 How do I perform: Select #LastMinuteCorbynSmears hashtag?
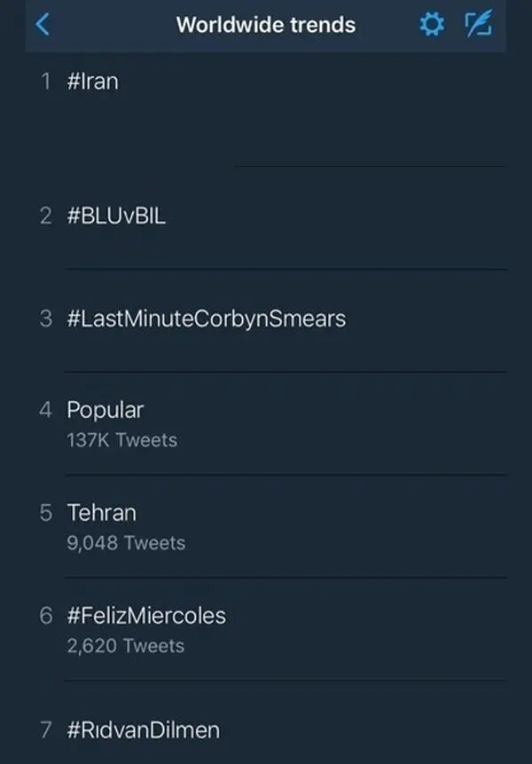[x=207, y=319]
